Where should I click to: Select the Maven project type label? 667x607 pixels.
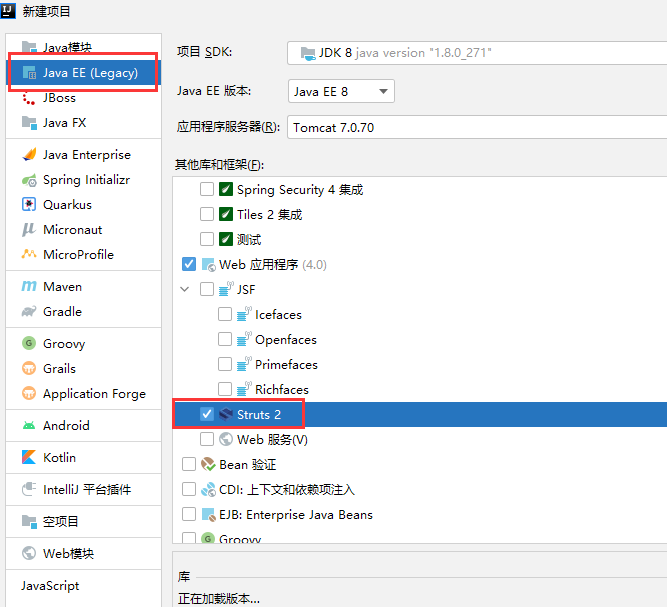coord(63,286)
